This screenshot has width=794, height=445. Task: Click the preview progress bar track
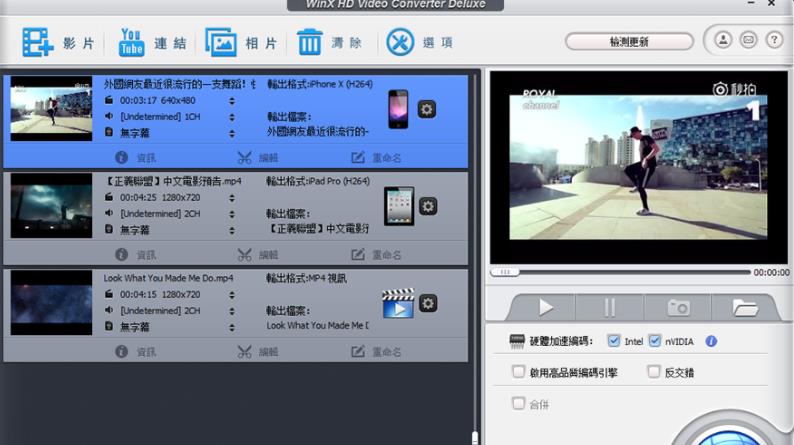pyautogui.click(x=634, y=272)
